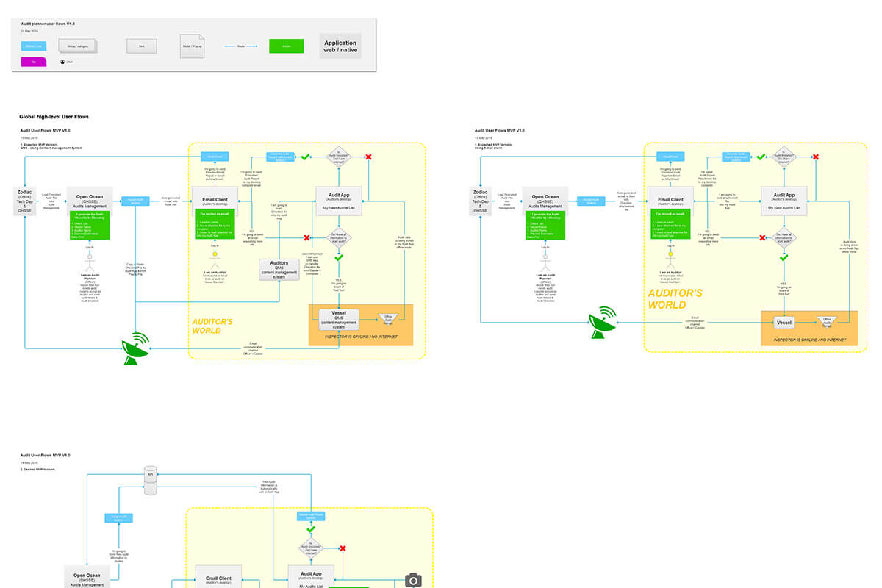Click red X left of information diamond, E-mail diagram
This screenshot has height=588, width=882.
tap(761, 237)
